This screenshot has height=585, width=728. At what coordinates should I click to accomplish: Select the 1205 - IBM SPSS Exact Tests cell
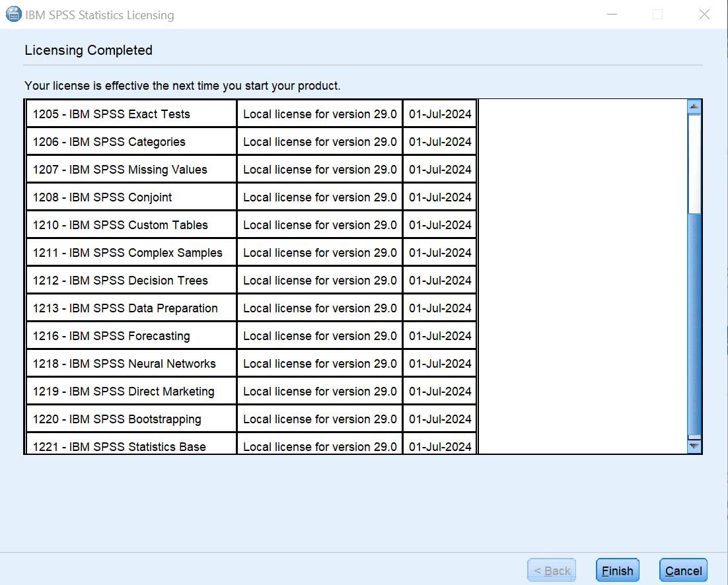click(132, 114)
